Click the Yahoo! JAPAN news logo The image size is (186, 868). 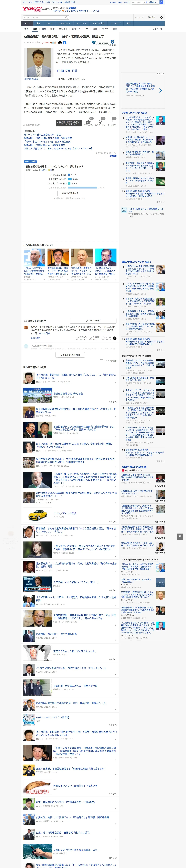[x=37, y=9]
